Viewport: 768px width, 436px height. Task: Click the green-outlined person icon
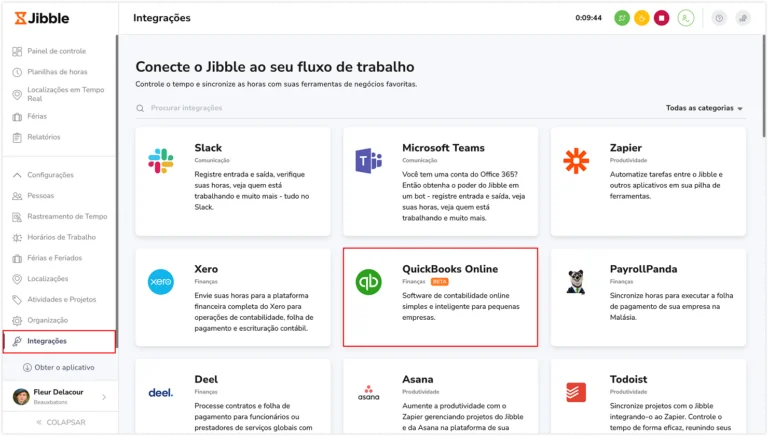686,18
